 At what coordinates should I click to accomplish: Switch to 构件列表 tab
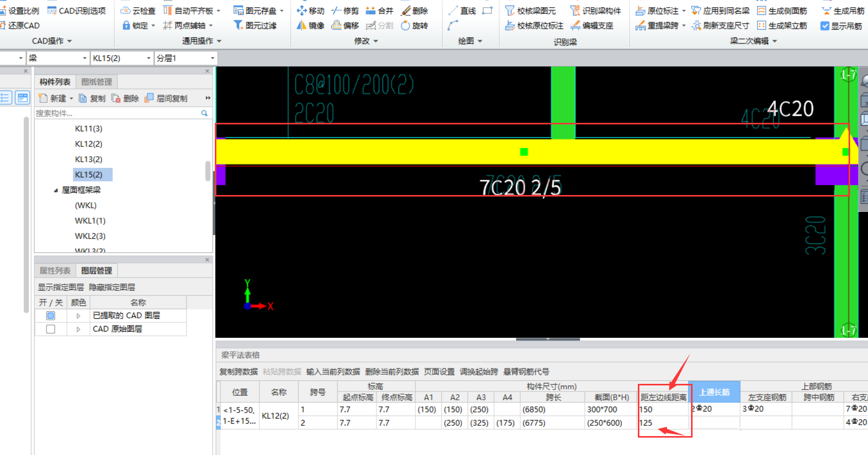coord(55,82)
